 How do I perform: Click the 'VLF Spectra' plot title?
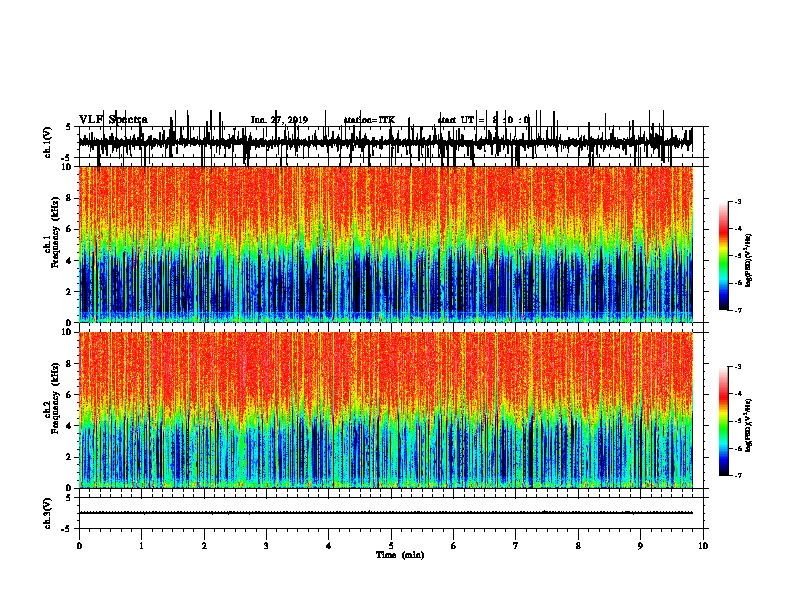(113, 120)
